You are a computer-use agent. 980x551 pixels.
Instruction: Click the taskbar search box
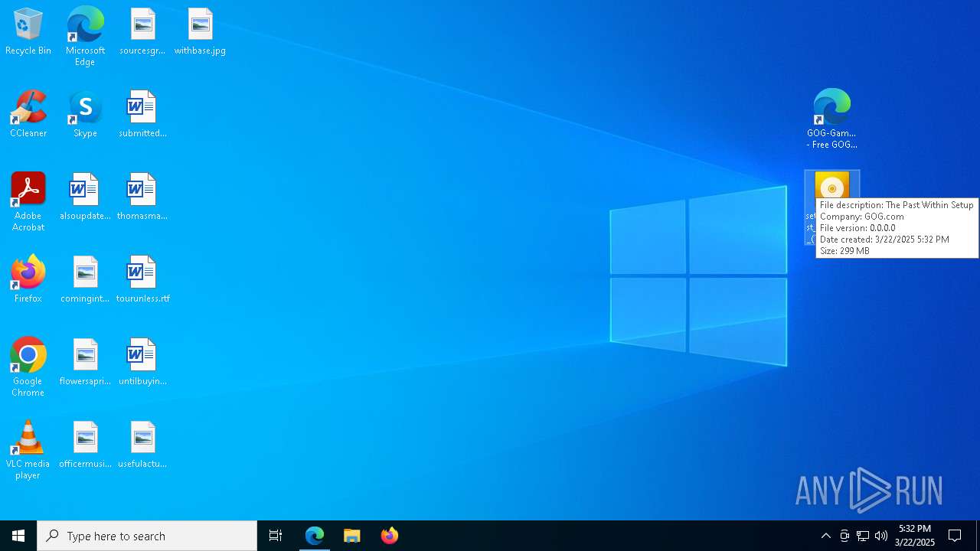coord(147,536)
